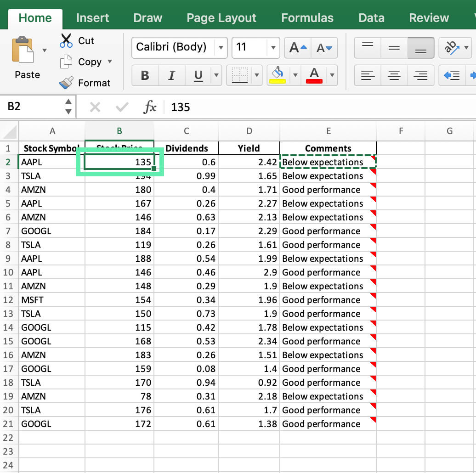This screenshot has height=473, width=476.
Task: Select the bottom vertical align option
Action: [x=421, y=48]
